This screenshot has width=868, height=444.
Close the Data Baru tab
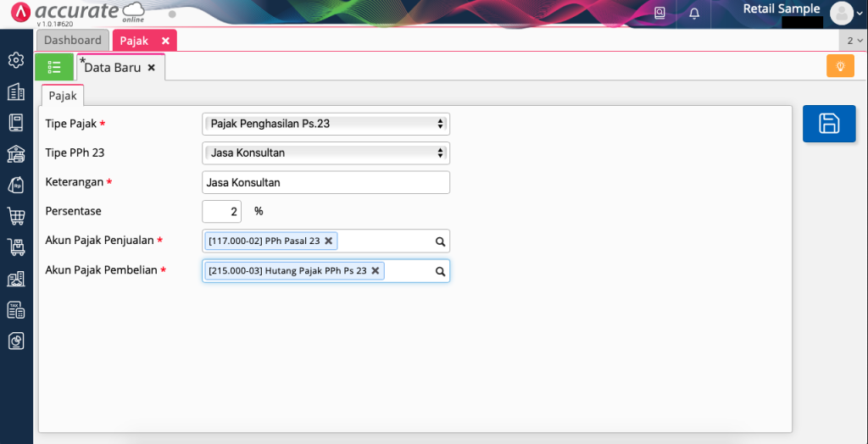pyautogui.click(x=152, y=68)
